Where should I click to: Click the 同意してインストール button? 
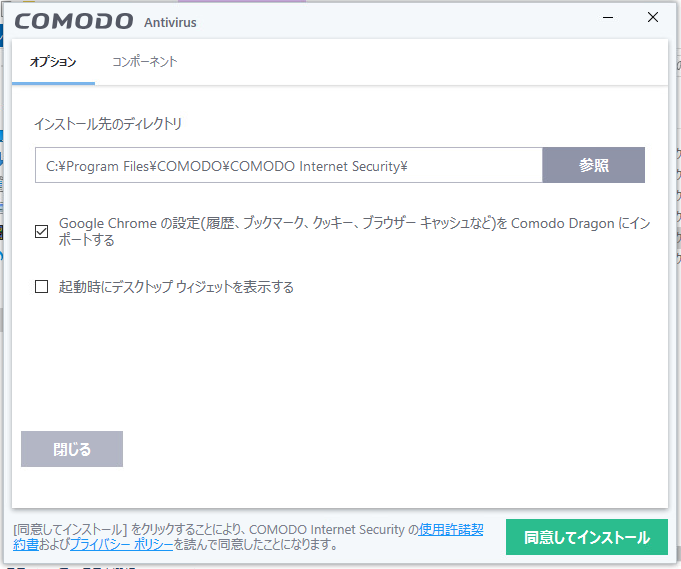click(587, 537)
